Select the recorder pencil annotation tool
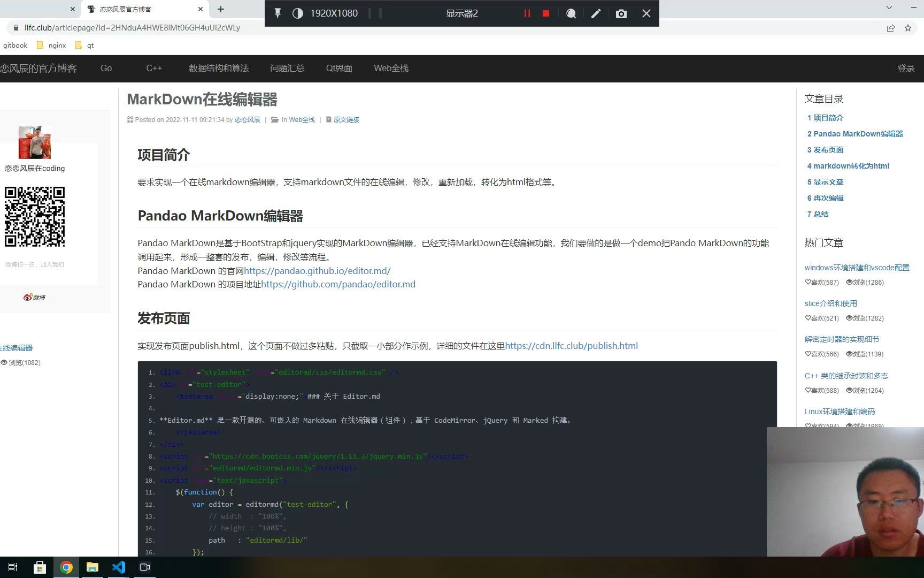924x578 pixels. (x=596, y=13)
